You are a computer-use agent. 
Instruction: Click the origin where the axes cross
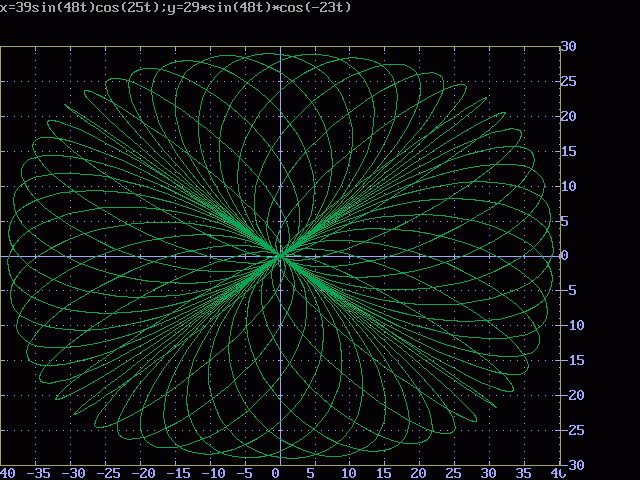coord(280,256)
